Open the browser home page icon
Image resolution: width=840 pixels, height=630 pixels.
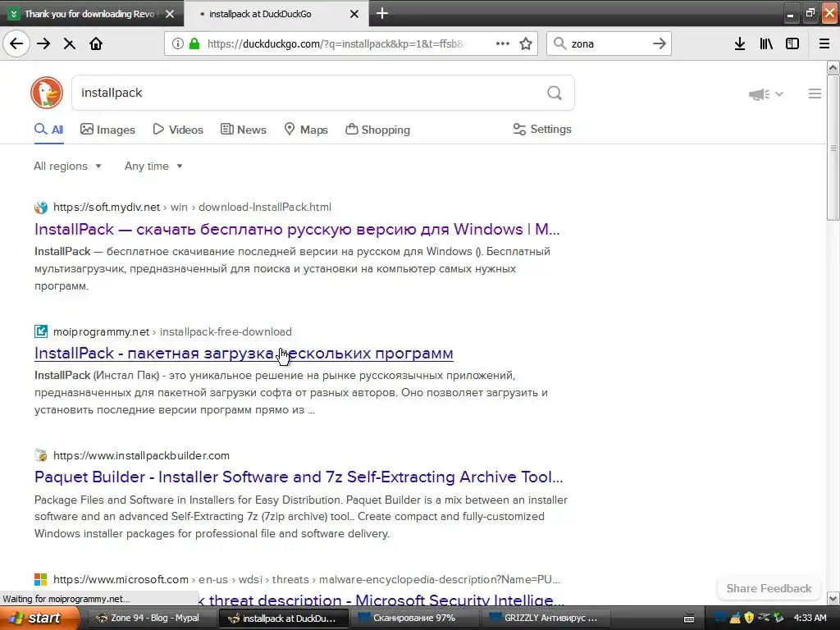point(96,44)
